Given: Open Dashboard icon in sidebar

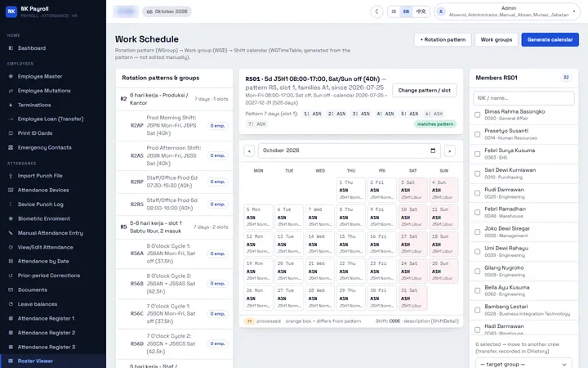Looking at the screenshot, I should click(x=11, y=48).
